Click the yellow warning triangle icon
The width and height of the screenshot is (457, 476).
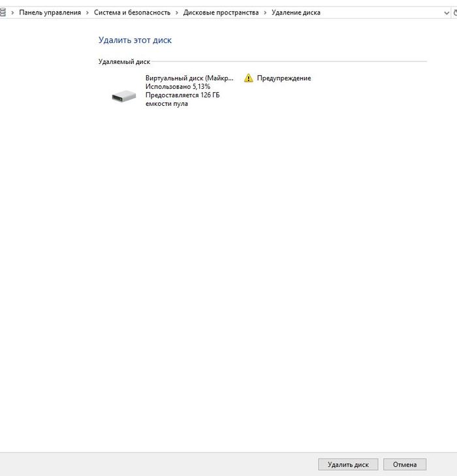[x=248, y=78]
